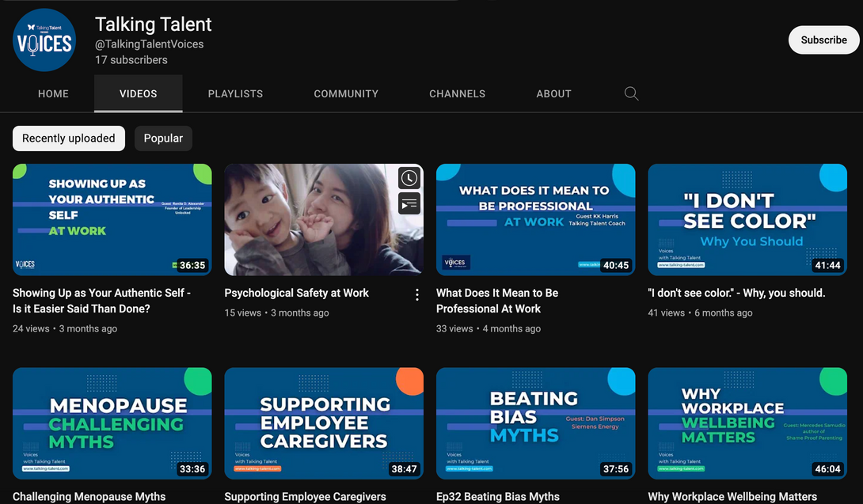The image size is (863, 504).
Task: Open the three-dot menu for Psychological Safety video
Action: (417, 295)
